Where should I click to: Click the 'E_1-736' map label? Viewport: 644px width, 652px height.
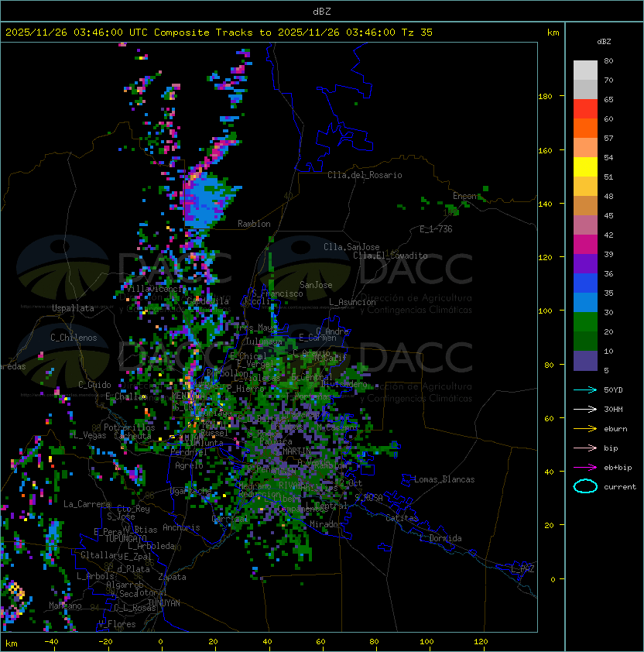pos(436,229)
